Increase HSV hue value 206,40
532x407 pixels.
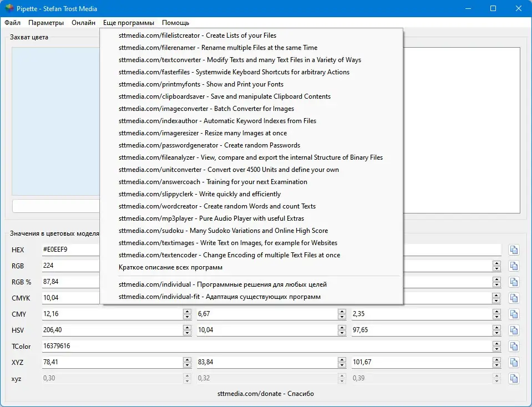[187, 327]
